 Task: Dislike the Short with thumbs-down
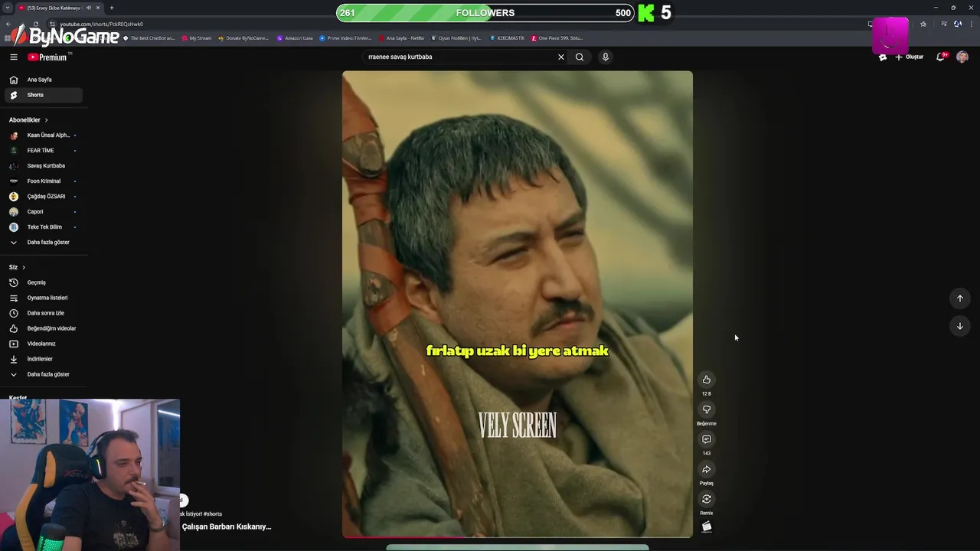tap(707, 409)
